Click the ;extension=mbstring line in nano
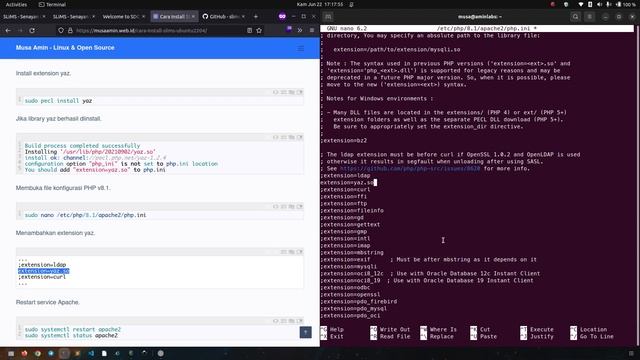640x360 pixels. pos(352,252)
